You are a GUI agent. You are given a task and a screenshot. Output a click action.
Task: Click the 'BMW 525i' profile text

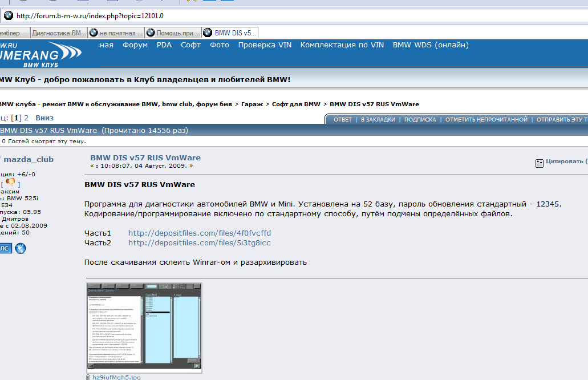(22, 198)
